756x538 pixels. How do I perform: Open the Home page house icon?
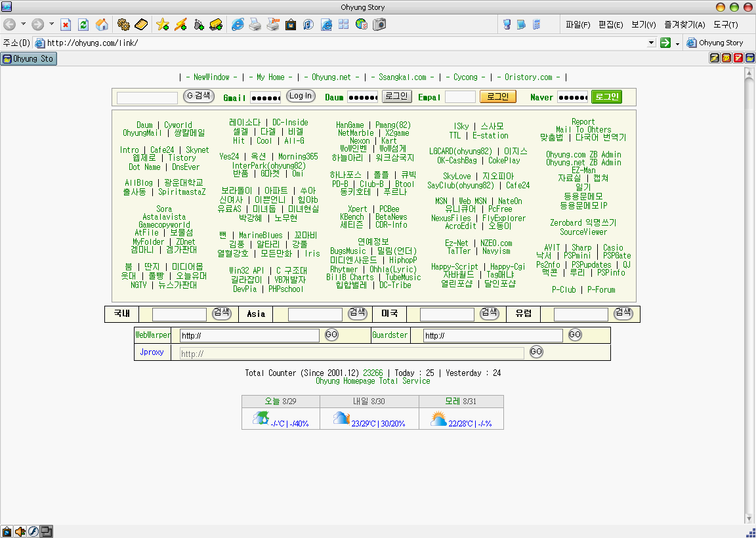pos(102,24)
